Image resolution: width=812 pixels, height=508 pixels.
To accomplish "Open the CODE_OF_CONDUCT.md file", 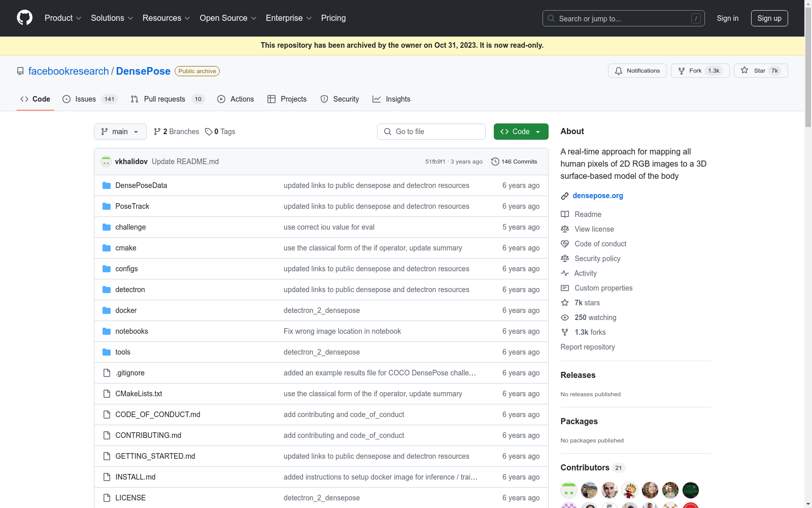I will [x=158, y=415].
